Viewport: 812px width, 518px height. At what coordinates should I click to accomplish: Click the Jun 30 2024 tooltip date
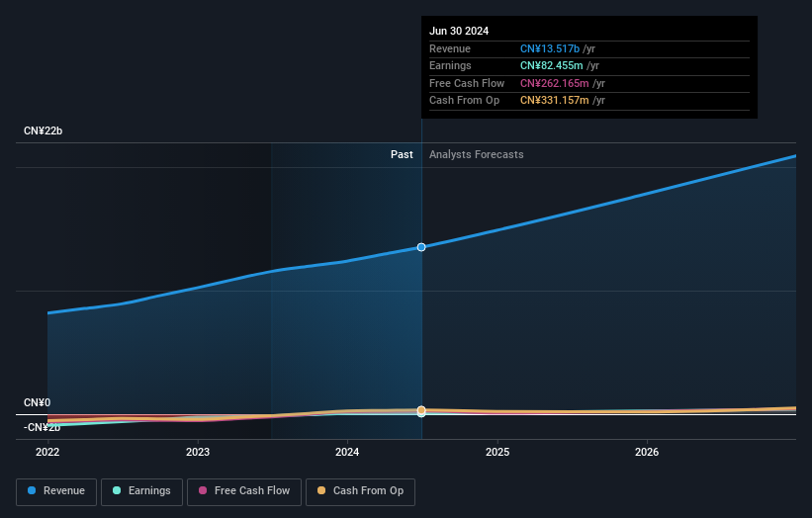point(459,31)
